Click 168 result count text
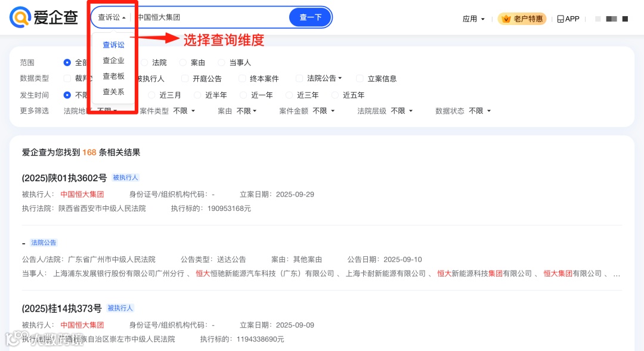 (89, 153)
